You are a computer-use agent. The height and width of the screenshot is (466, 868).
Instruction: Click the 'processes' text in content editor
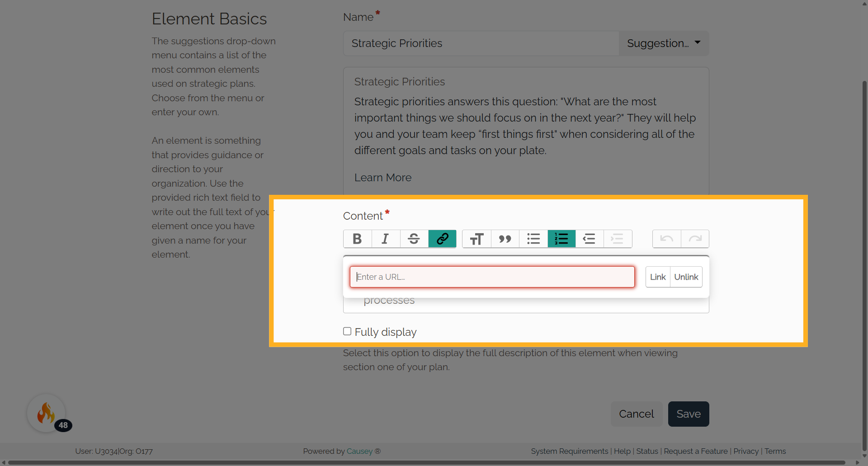click(389, 301)
